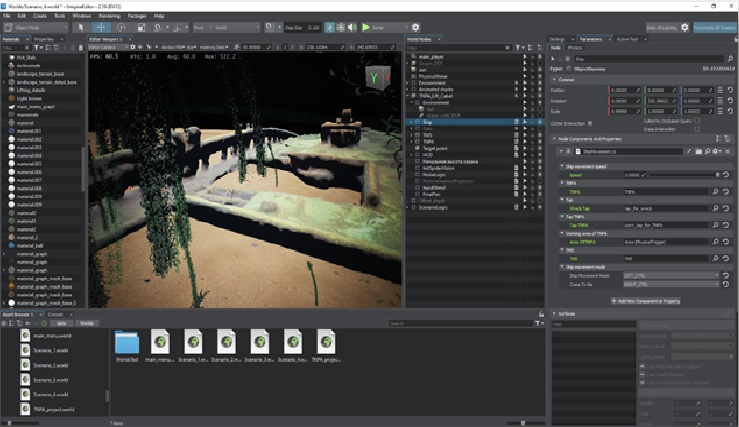Click the viewport orientation gizmo cube
This screenshot has width=739, height=427.
[x=374, y=76]
